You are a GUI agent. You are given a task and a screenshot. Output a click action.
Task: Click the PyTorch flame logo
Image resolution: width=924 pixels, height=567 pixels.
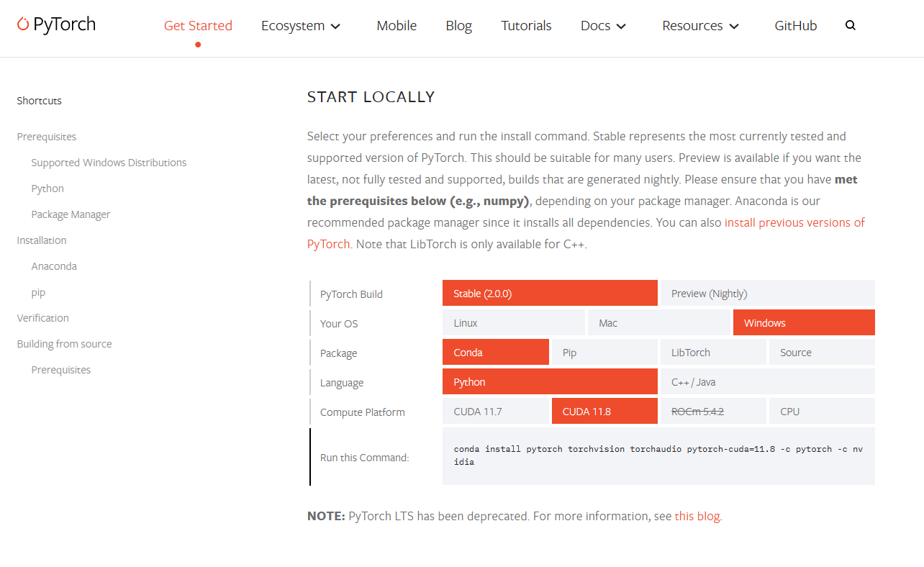tap(24, 24)
